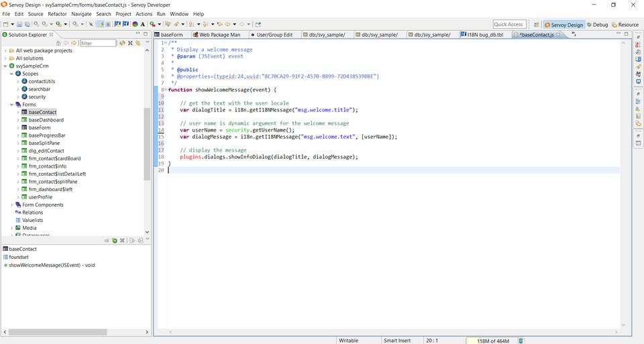Click the color wheel icon in the toolbar
Image resolution: width=644 pixels, height=344 pixels.
click(135, 24)
